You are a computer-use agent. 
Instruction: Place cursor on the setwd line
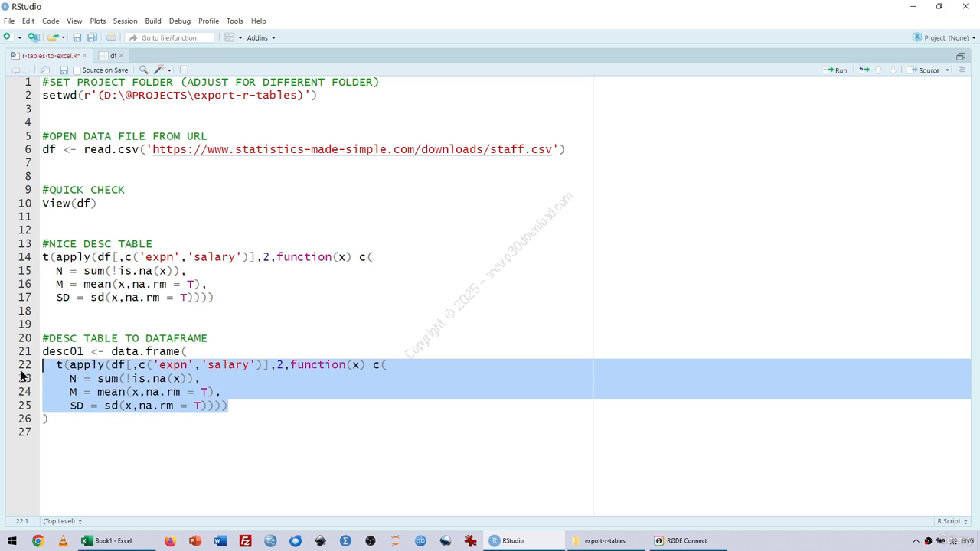click(179, 96)
